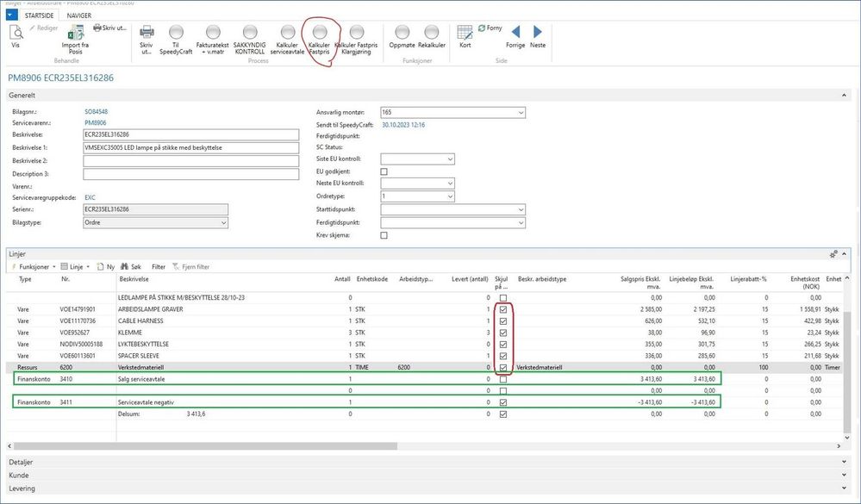
Task: Open the Bilagstype dropdown
Action: pyautogui.click(x=224, y=223)
